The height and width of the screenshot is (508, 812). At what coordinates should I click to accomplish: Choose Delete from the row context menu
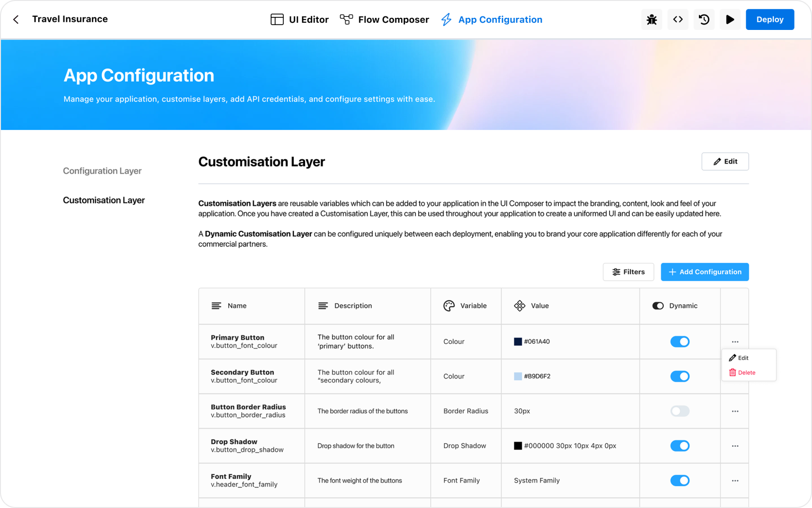pos(742,373)
